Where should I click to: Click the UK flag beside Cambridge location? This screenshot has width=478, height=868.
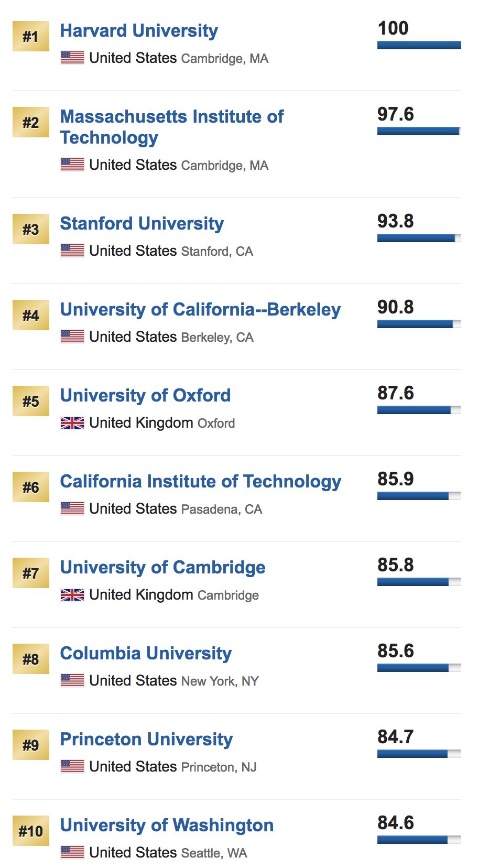(x=72, y=595)
